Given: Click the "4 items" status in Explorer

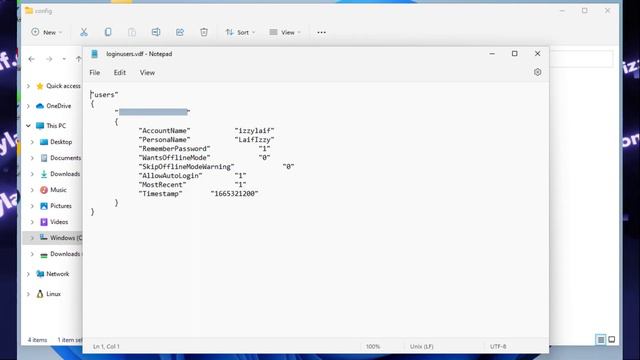Looking at the screenshot, I should (37, 340).
